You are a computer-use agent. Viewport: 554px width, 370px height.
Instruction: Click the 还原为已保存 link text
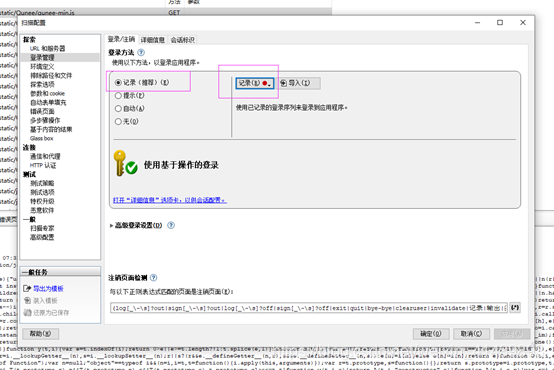(x=51, y=313)
